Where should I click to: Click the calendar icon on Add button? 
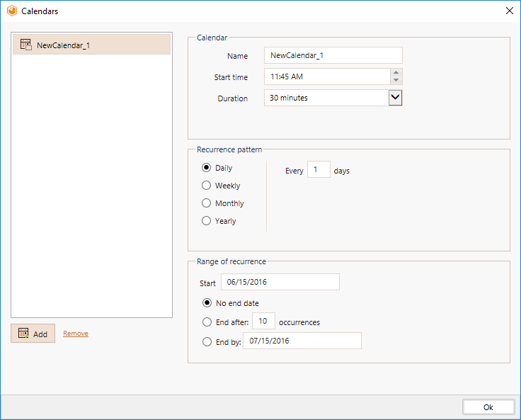(23, 333)
